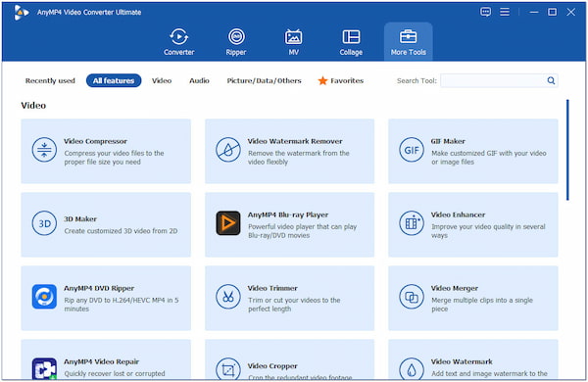The image size is (588, 382).
Task: Click the 3D Maker icon
Action: coord(44,223)
